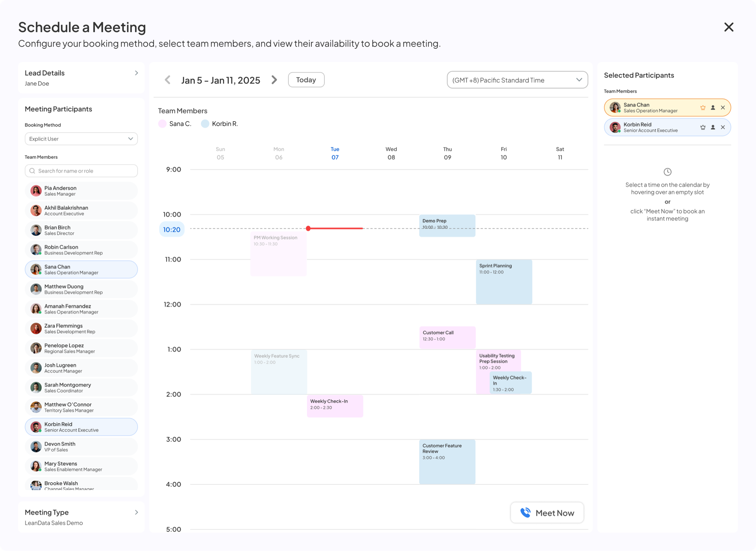Close the Schedule a Meeting dialog
This screenshot has width=756, height=551.
coord(729,27)
